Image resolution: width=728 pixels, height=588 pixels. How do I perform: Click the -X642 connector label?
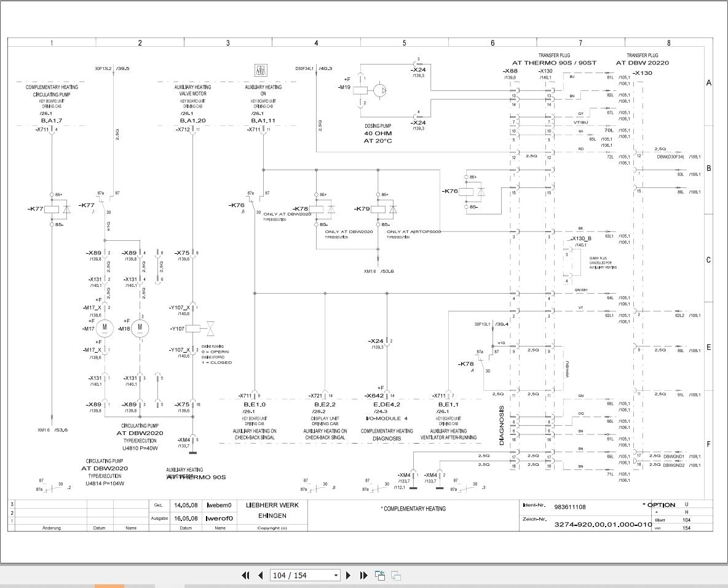(x=374, y=396)
